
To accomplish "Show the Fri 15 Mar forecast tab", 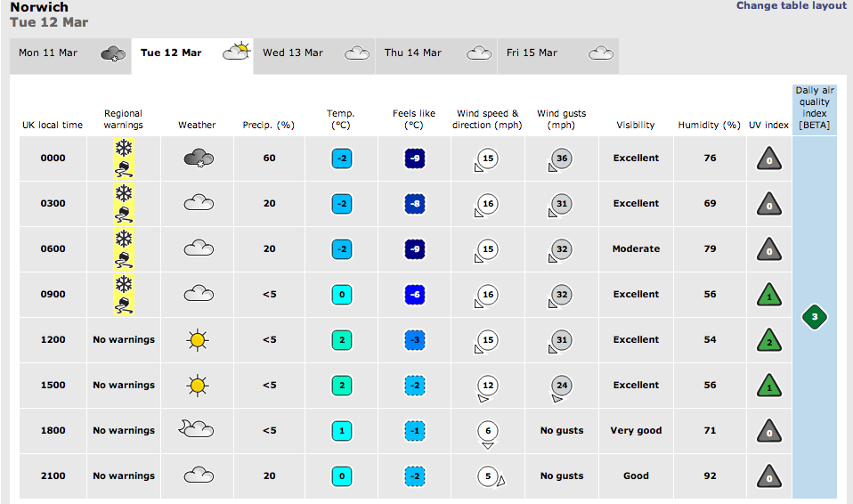I will (557, 54).
